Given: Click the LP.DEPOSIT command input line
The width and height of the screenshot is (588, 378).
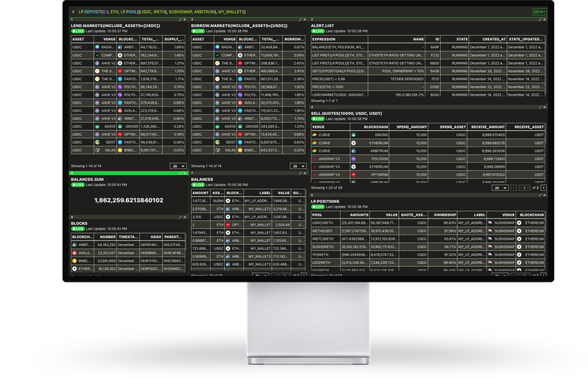Looking at the screenshot, I should pos(162,12).
